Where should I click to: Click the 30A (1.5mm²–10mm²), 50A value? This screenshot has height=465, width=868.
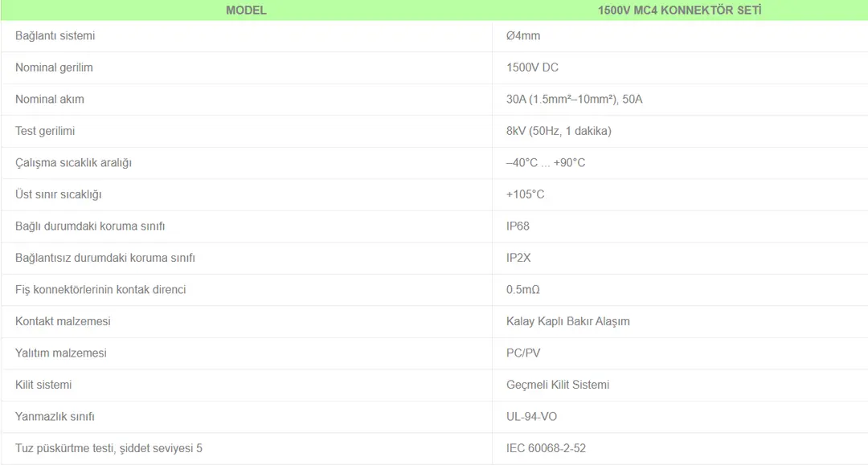pyautogui.click(x=575, y=100)
